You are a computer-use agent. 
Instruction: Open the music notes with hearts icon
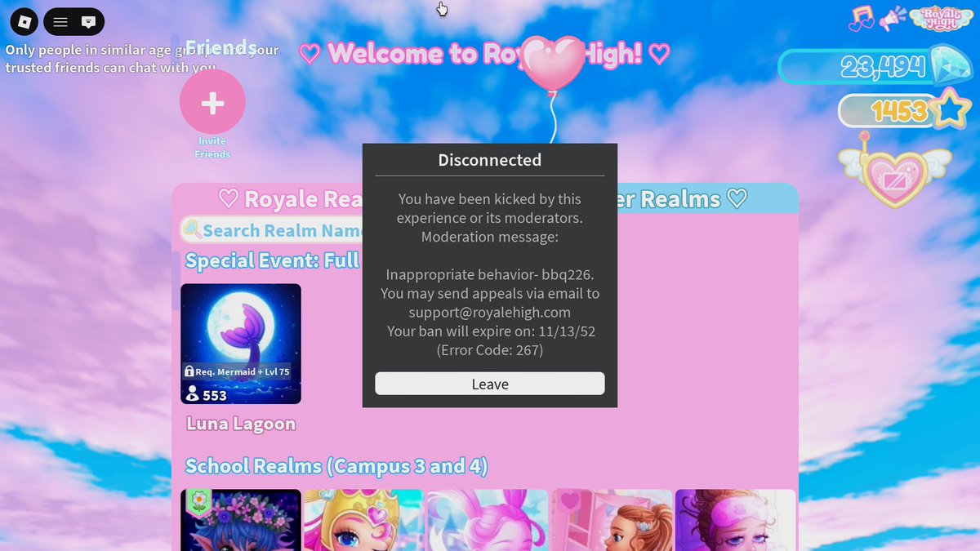click(x=861, y=18)
